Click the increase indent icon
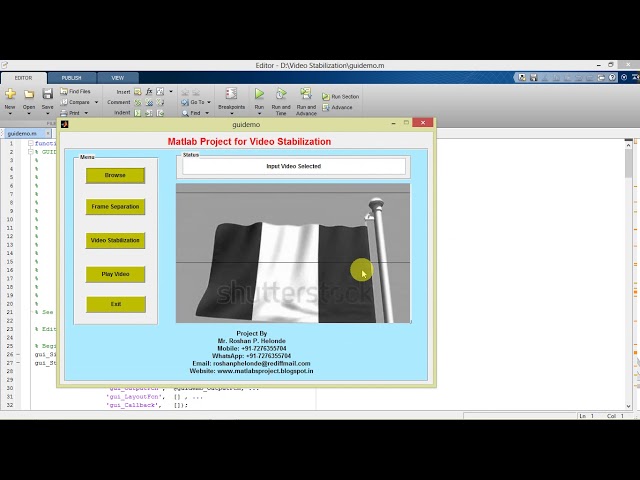The height and width of the screenshot is (480, 640). [x=149, y=113]
